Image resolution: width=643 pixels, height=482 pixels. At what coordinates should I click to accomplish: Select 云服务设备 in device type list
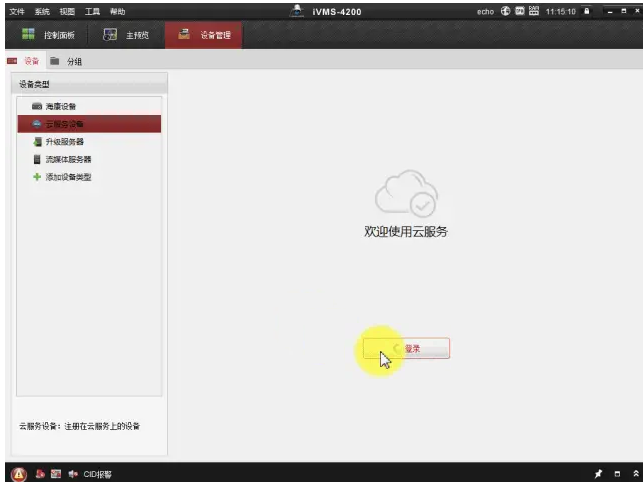[64, 124]
